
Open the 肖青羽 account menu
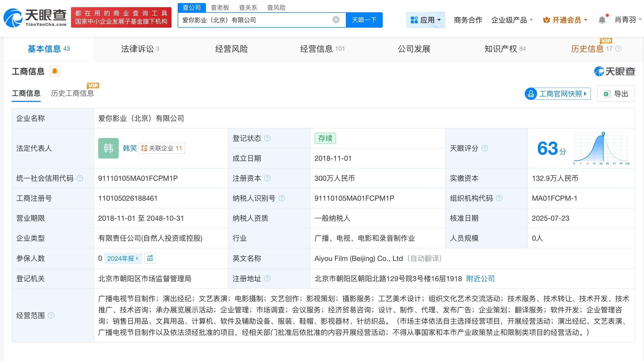click(626, 20)
